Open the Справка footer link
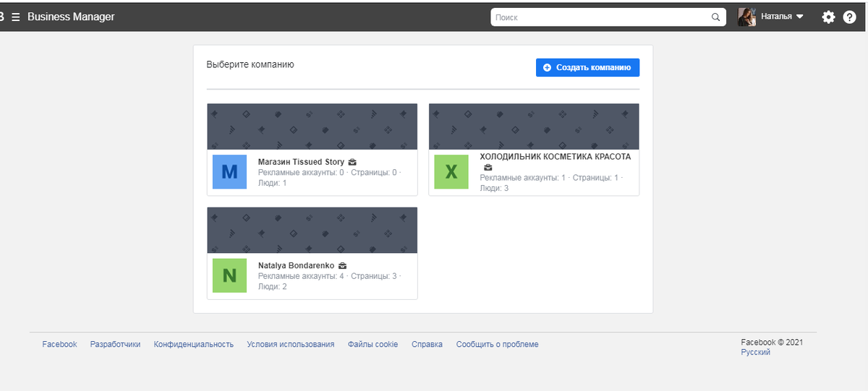 (x=427, y=345)
